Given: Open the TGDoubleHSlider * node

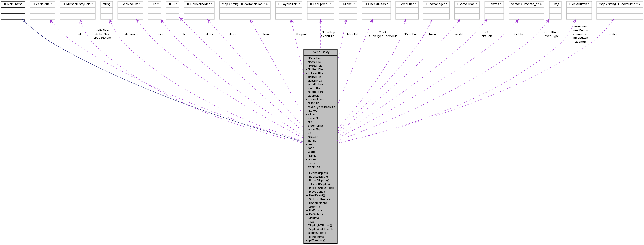Looking at the screenshot, I should 199,10.
